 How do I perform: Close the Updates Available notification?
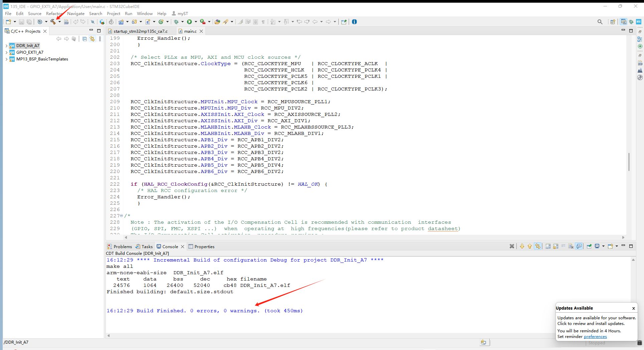point(633,308)
